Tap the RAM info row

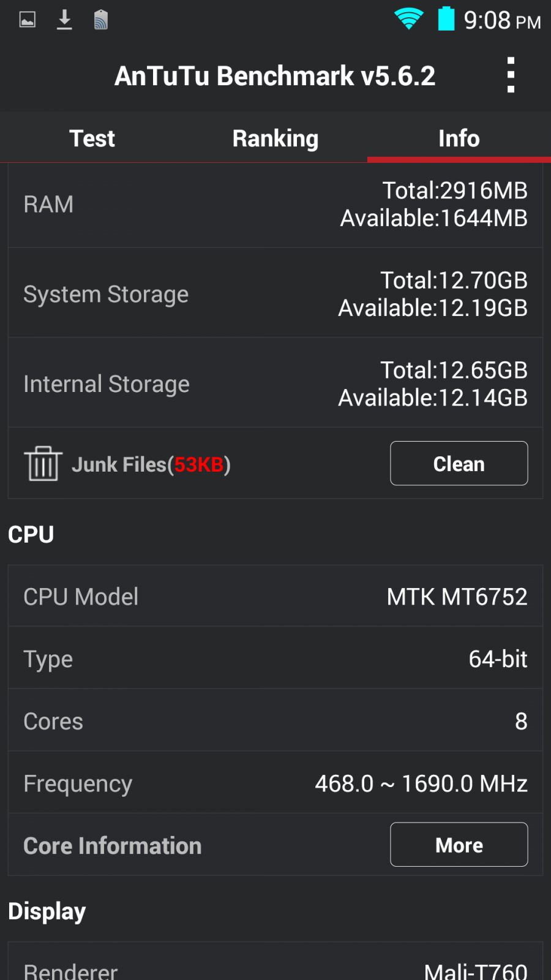(x=275, y=205)
